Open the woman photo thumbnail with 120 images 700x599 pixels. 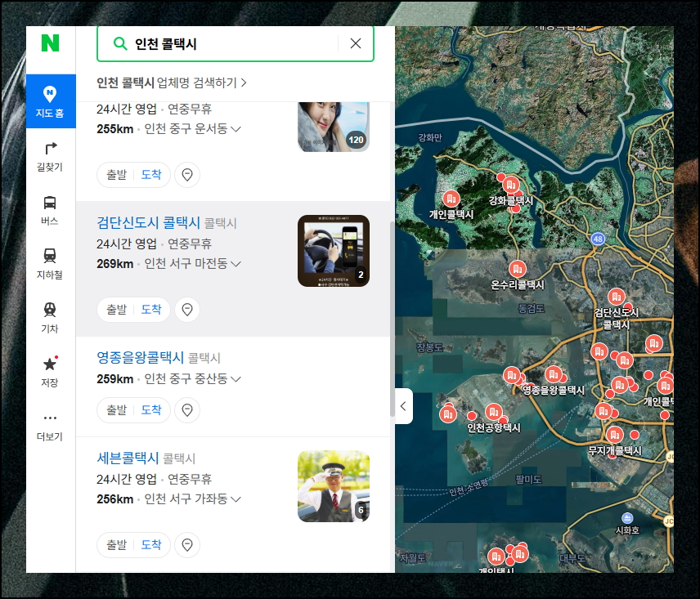coord(334,127)
